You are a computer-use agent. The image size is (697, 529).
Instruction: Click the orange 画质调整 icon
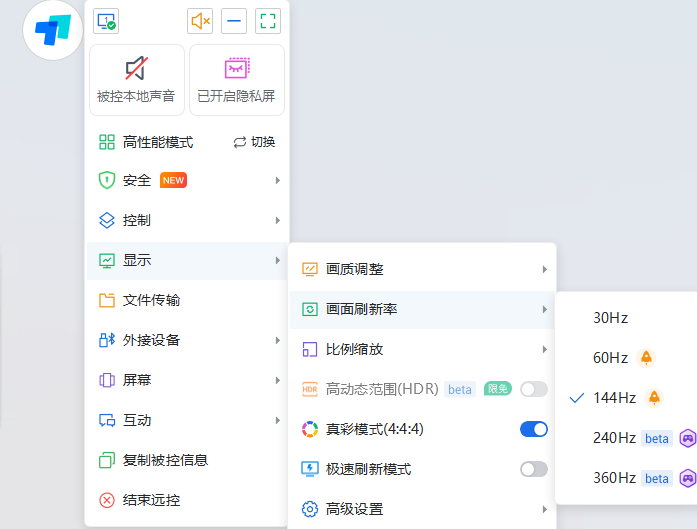click(x=310, y=269)
